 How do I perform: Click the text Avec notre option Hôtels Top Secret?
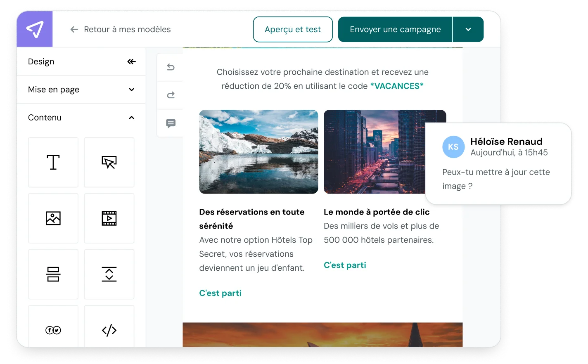pos(256,254)
